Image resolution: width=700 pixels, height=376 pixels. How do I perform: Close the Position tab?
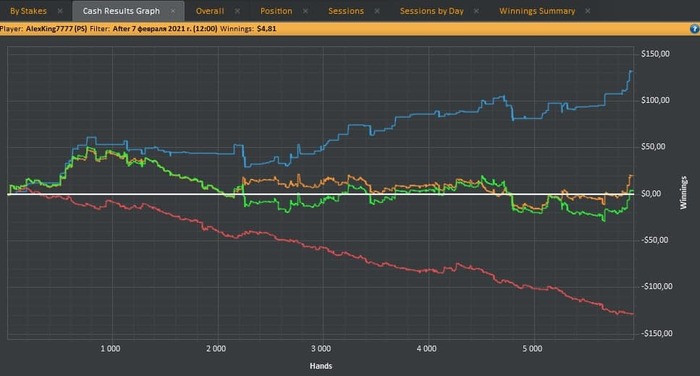pyautogui.click(x=305, y=11)
